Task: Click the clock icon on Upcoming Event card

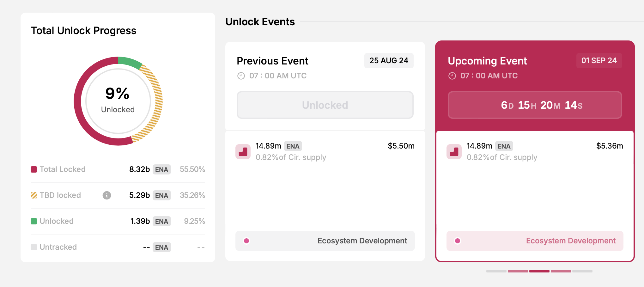Action: 452,76
